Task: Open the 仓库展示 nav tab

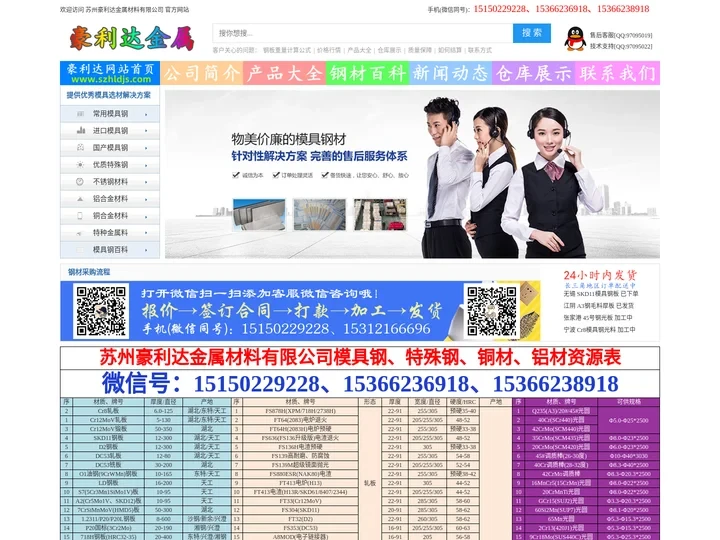Action: pos(534,73)
